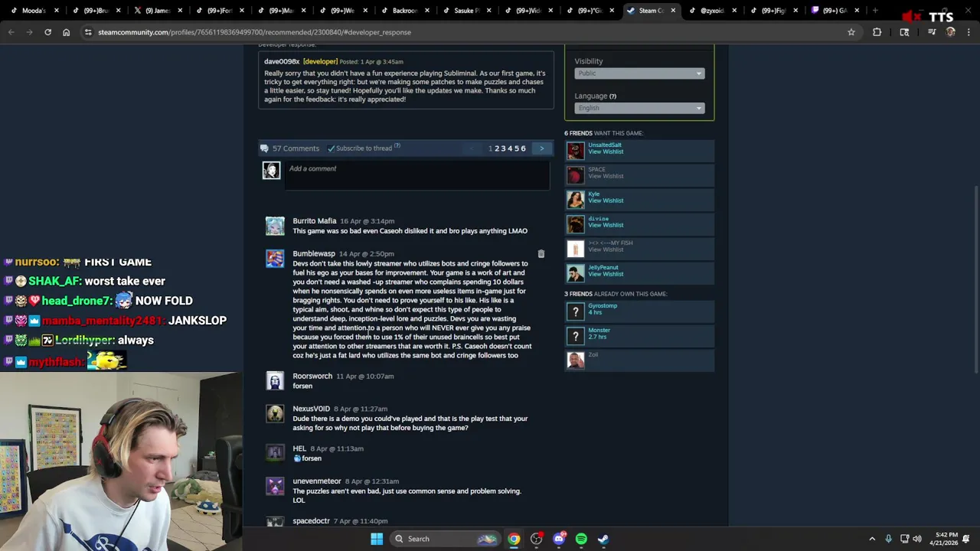Bookmark this page with the star icon
Viewport: 980px width, 551px height.
[x=851, y=32]
